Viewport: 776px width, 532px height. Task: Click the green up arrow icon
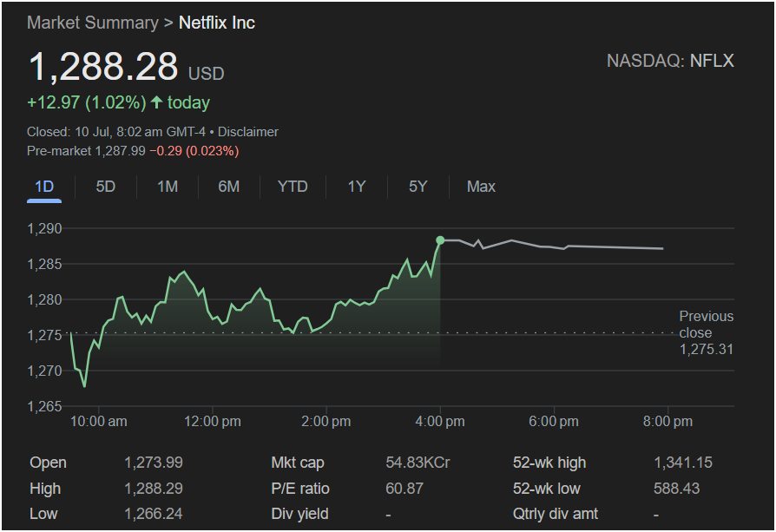click(x=156, y=102)
